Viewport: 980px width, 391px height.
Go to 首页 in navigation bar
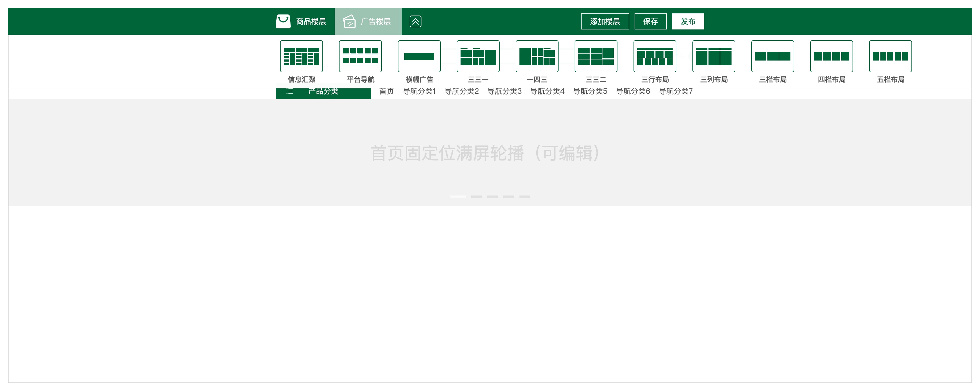(387, 92)
